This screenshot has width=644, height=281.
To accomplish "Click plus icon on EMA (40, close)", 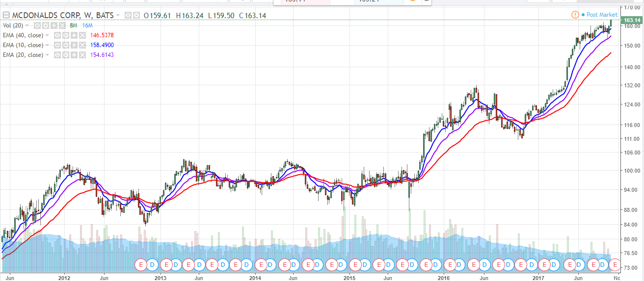I will click(x=74, y=35).
